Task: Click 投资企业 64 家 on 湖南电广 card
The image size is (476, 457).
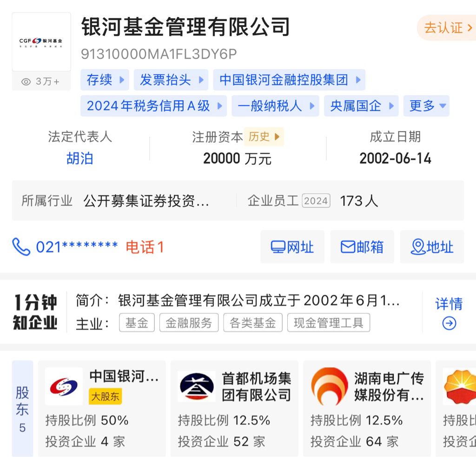Action: tap(354, 442)
